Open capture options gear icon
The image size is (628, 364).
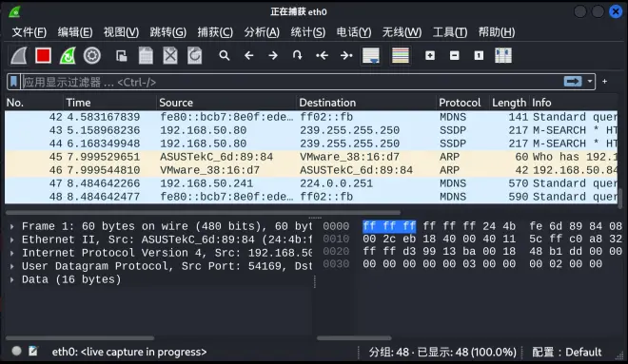(92, 56)
